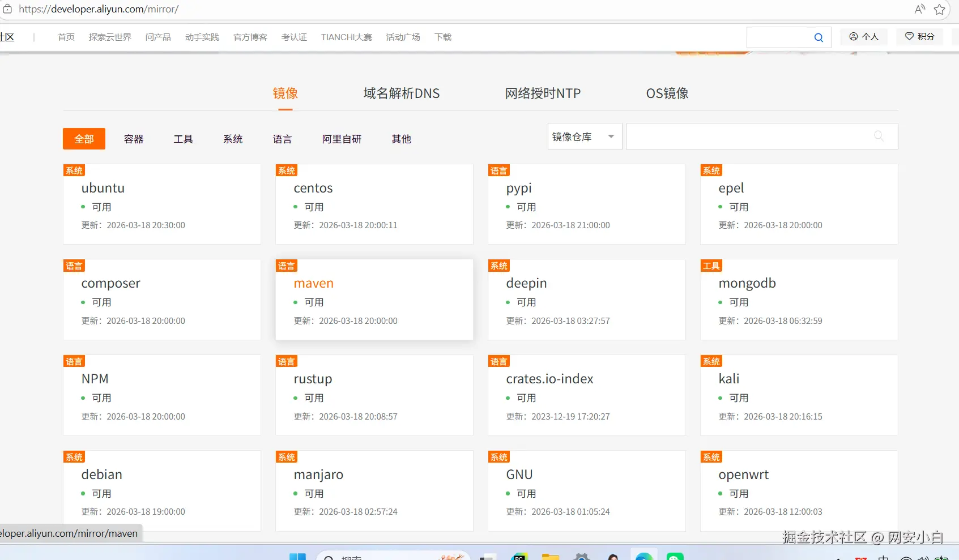
Task: Open File Explorer folder icon in the taskbar
Action: click(x=550, y=557)
